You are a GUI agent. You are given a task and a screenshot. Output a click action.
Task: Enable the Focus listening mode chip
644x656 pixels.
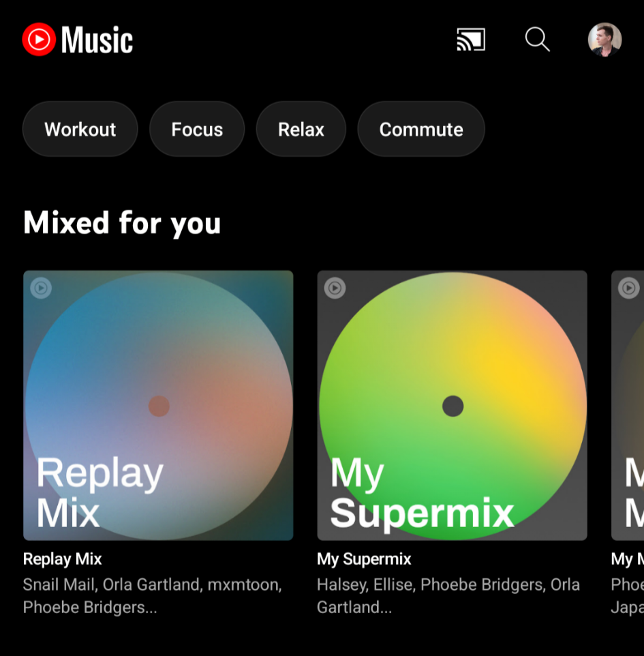pos(197,129)
